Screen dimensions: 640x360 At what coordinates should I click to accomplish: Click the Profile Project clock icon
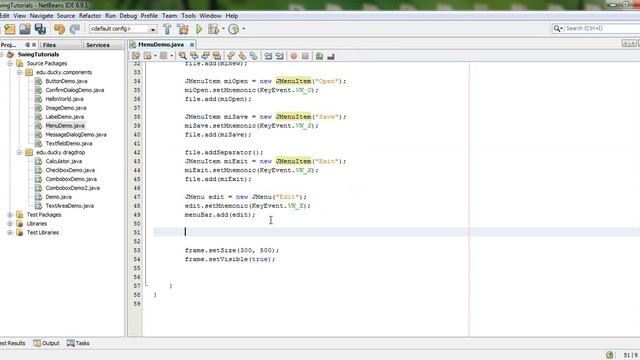pyautogui.click(x=233, y=29)
